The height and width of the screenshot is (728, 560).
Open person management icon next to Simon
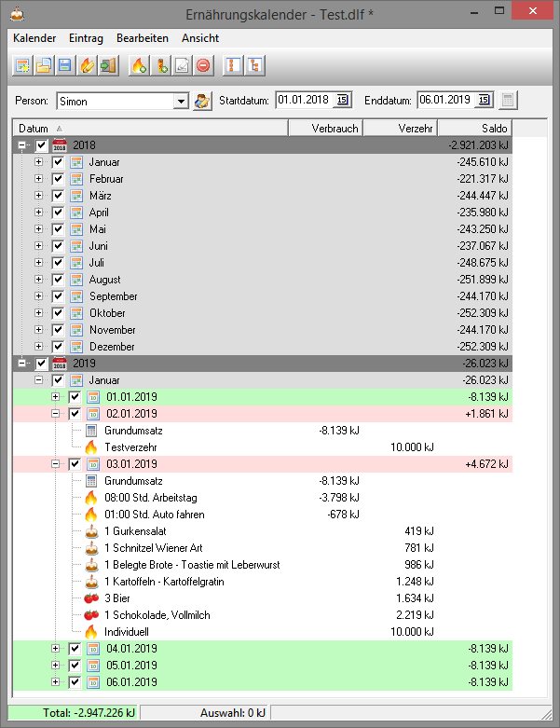click(202, 101)
